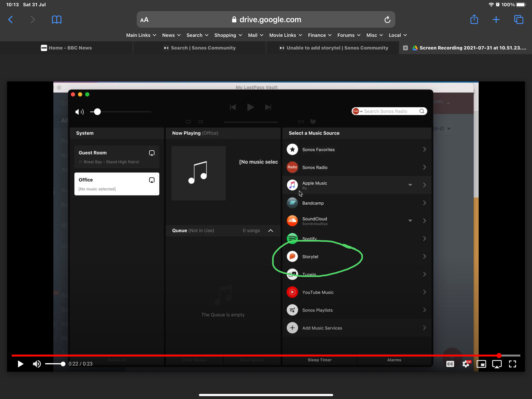Switch to Home - BBC News tab
532x399 pixels.
[66, 48]
